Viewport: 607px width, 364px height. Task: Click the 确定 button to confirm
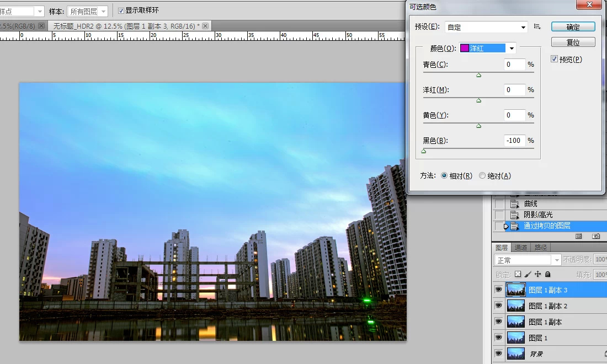click(x=573, y=26)
